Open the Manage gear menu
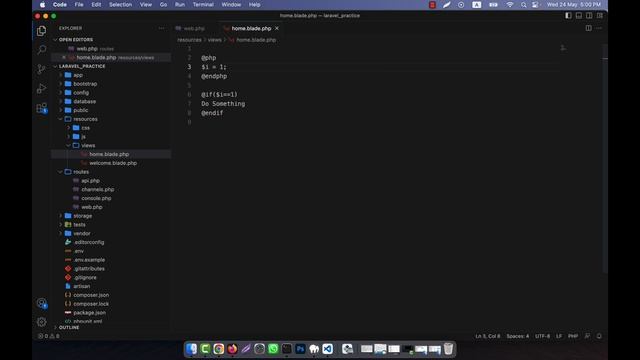This screenshot has width=640, height=360. click(x=41, y=322)
